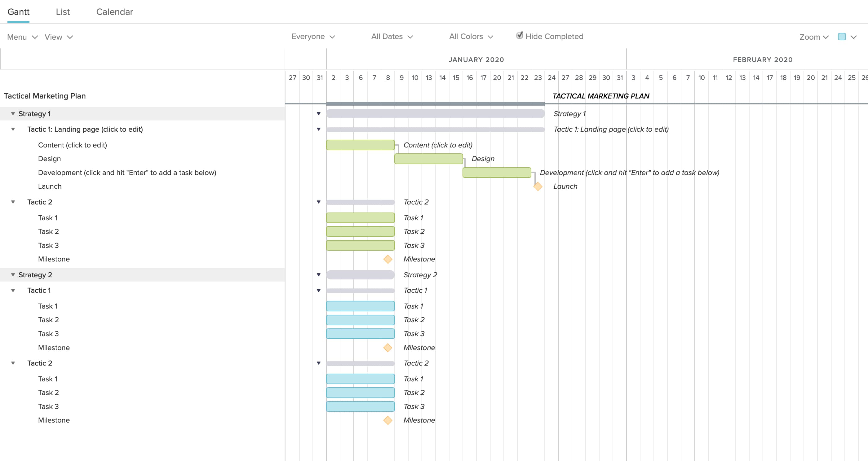Collapse Strategy 1 in task list
868x461 pixels.
(13, 114)
